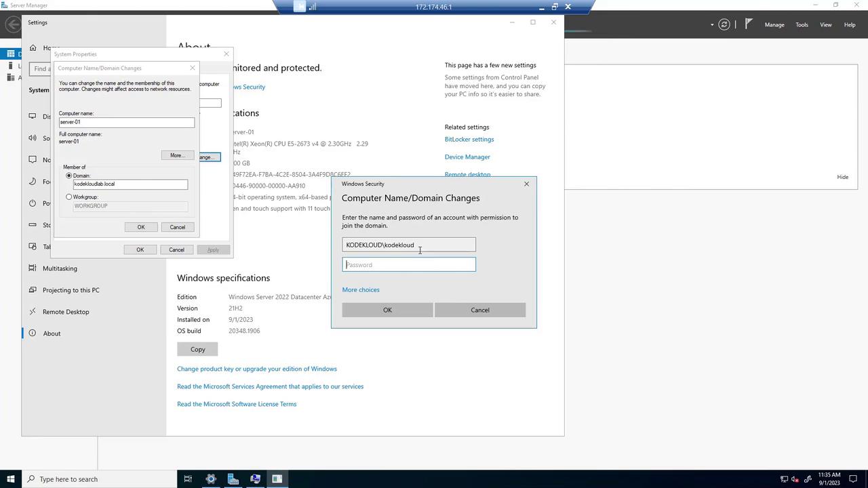Click the About info icon in sidebar

click(x=33, y=333)
